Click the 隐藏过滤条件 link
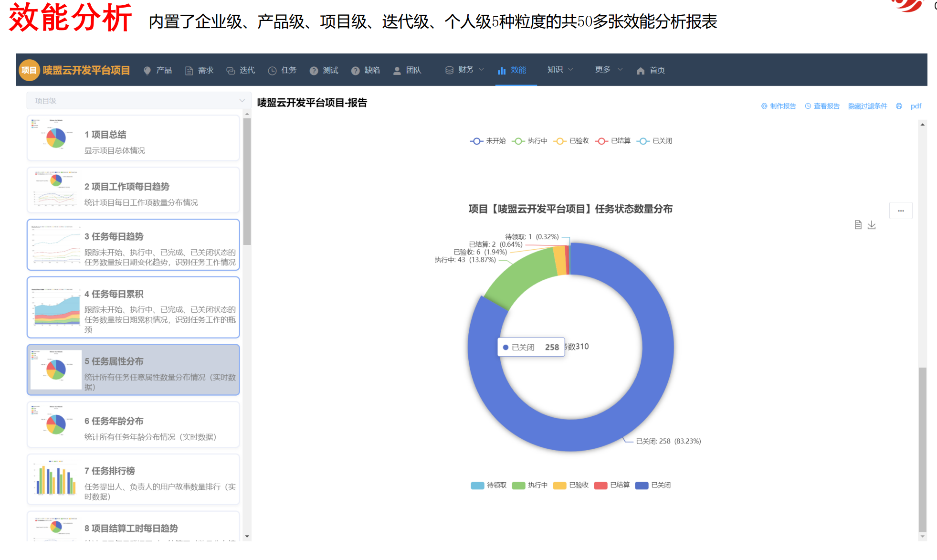Screen dimensions: 937x560 867,106
